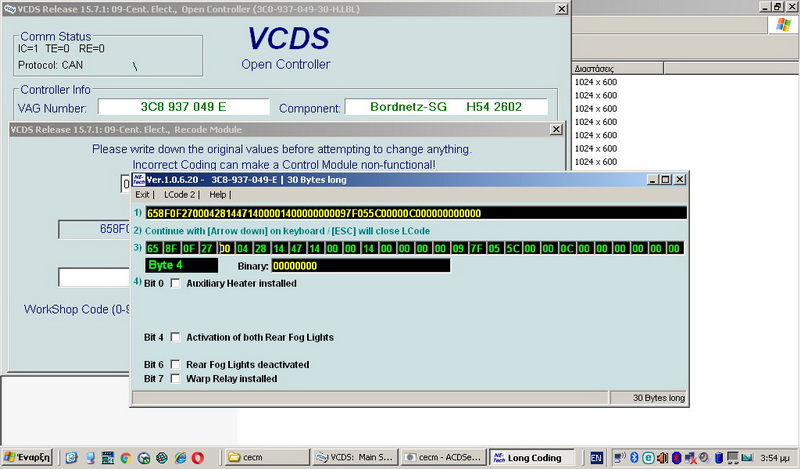
Task: Click the 30 Bytes long status bar entry
Action: [x=648, y=398]
